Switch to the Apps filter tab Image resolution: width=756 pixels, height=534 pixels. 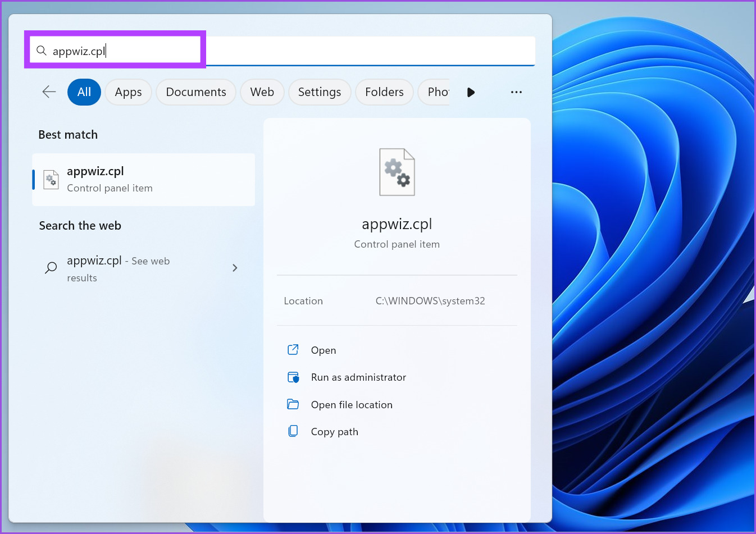point(128,92)
